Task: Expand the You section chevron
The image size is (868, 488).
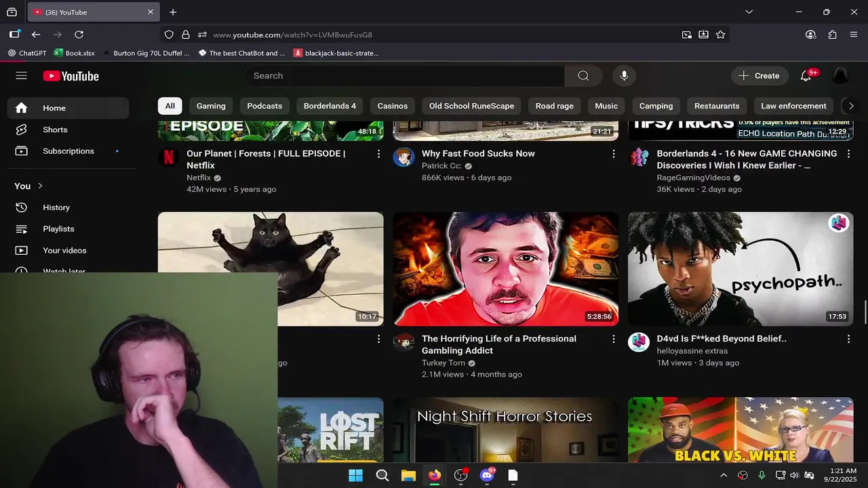Action: point(40,186)
